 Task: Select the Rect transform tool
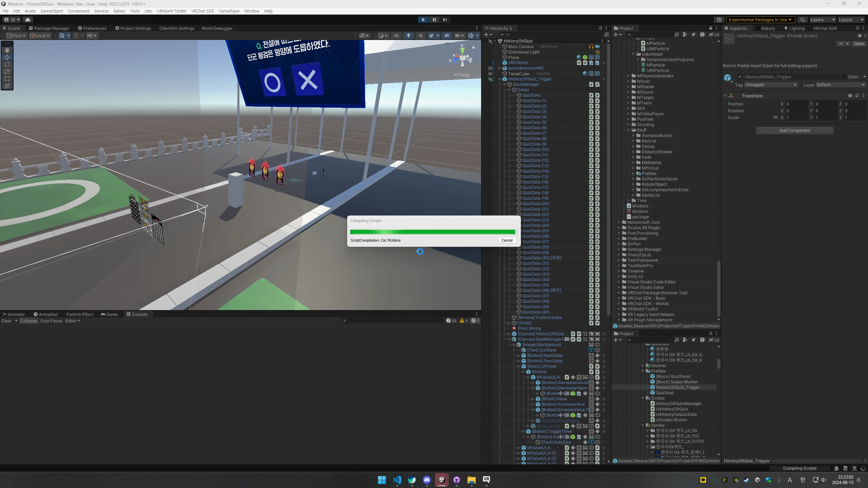click(x=7, y=79)
